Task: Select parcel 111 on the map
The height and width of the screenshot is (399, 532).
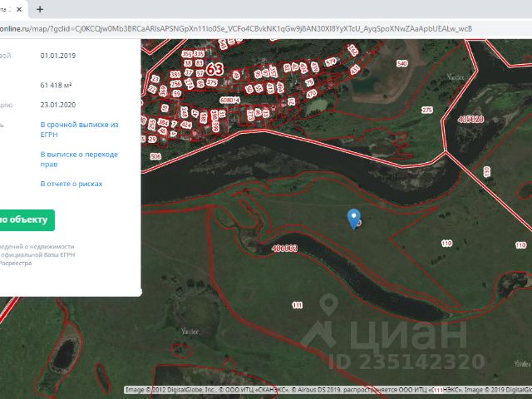Action: [298, 306]
